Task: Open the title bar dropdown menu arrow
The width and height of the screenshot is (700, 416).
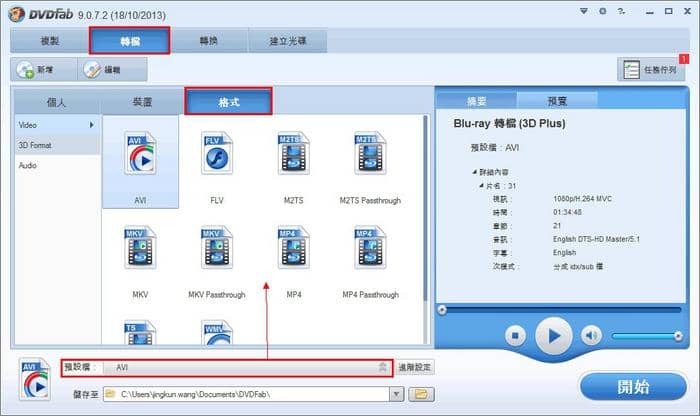Action: click(x=584, y=11)
